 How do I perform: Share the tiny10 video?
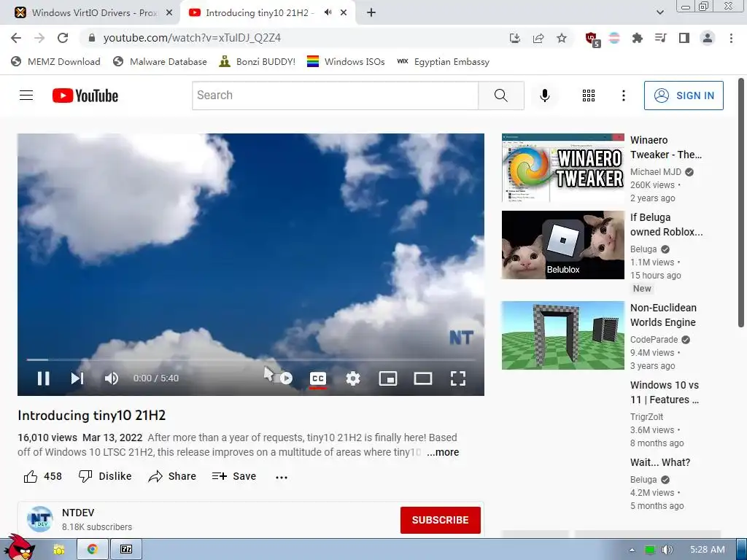point(172,476)
